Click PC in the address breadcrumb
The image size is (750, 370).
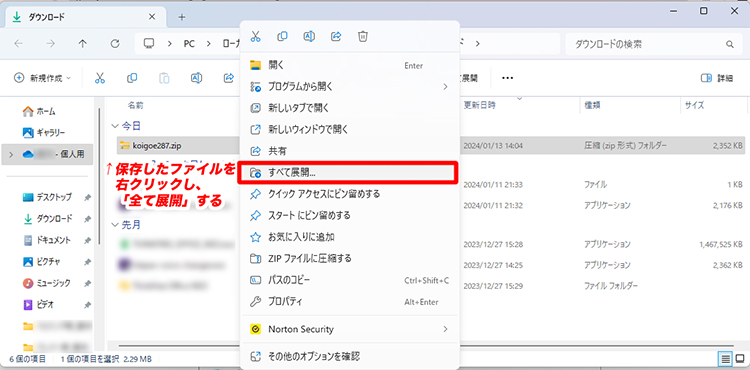189,44
